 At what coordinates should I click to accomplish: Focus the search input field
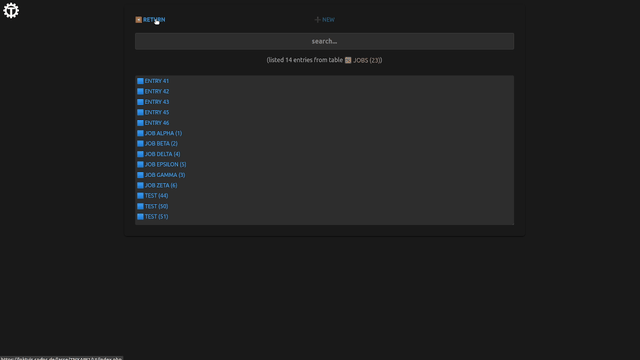tap(324, 41)
